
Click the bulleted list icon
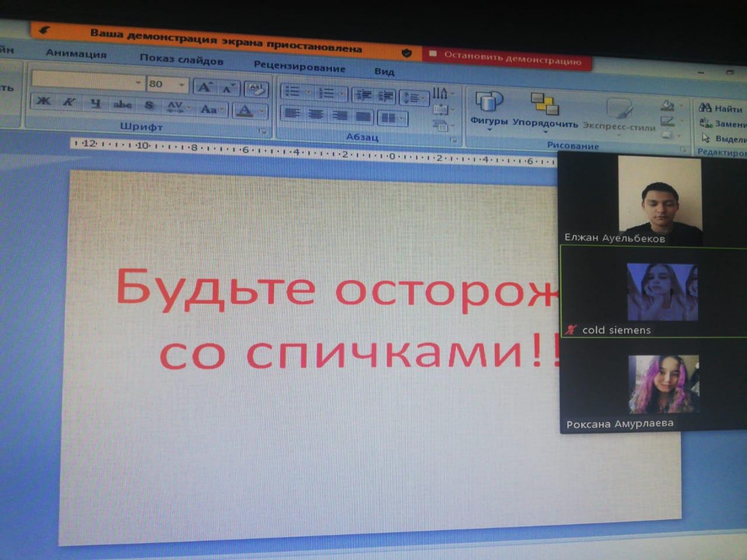click(x=293, y=92)
